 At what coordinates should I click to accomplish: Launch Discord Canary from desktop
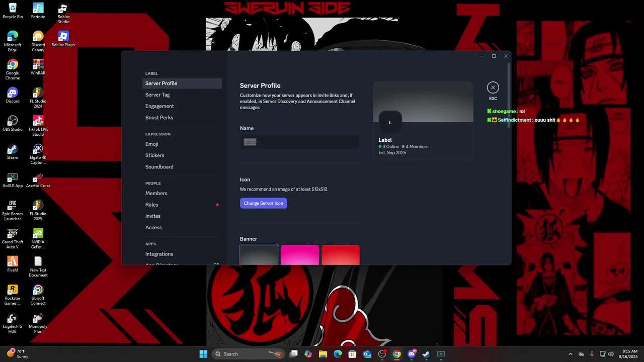pos(38,41)
